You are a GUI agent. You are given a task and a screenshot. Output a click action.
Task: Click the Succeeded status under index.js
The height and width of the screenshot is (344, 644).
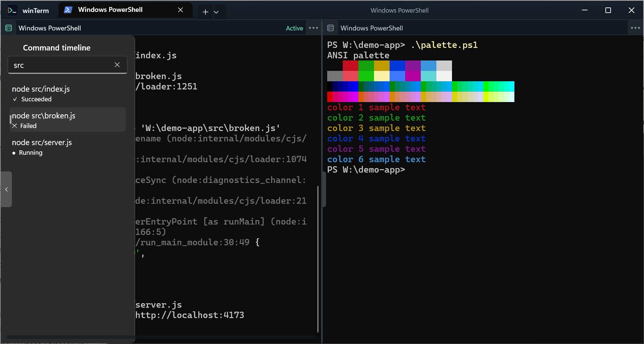(36, 99)
